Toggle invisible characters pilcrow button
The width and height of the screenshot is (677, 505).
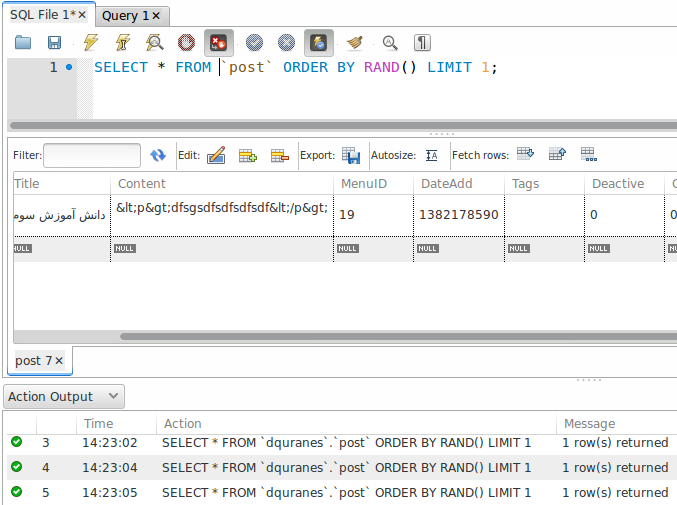(x=423, y=43)
